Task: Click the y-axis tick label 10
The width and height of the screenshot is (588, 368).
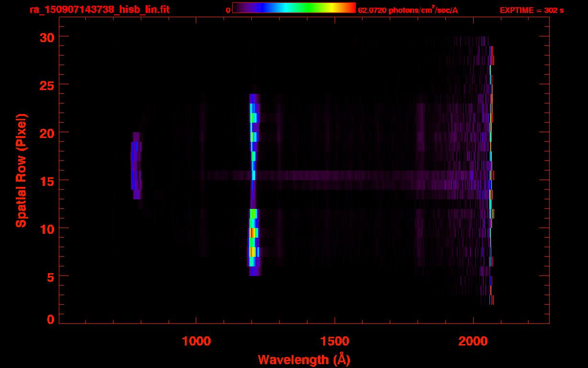Action: coord(46,229)
